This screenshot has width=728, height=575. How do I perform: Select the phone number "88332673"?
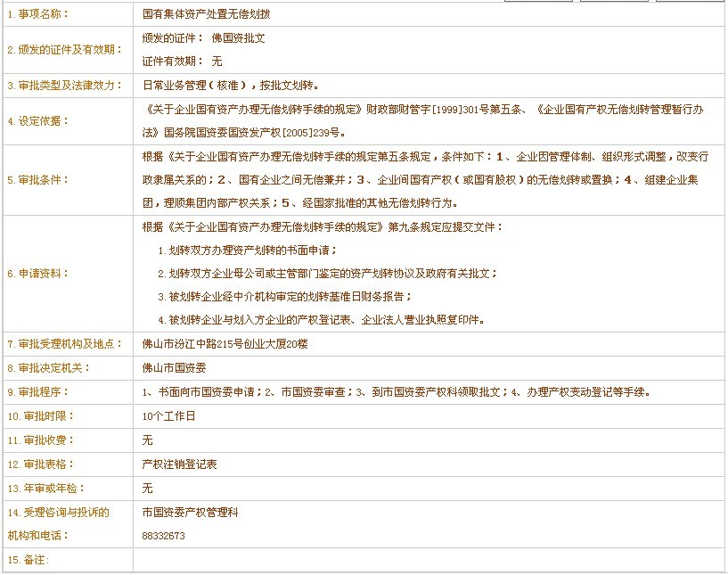point(163,536)
